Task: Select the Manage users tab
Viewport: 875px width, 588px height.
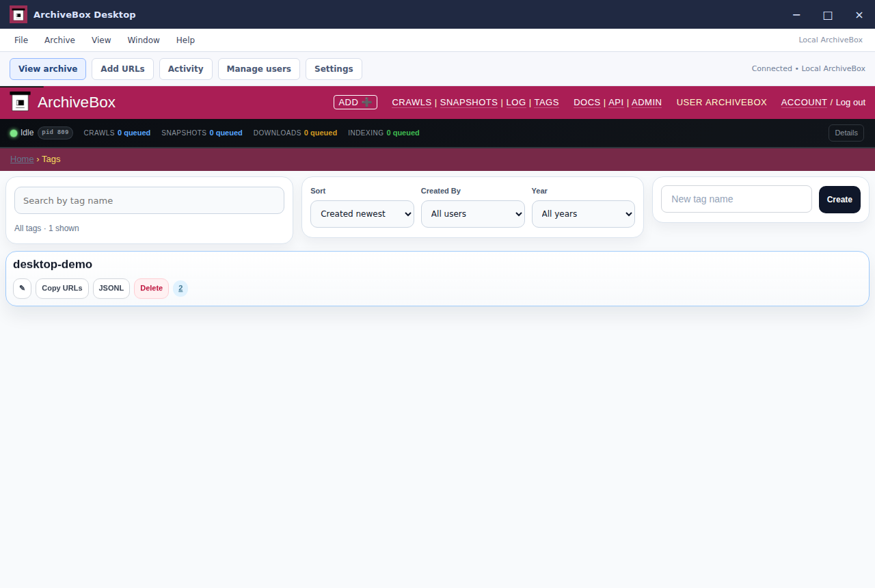Action: [x=259, y=69]
